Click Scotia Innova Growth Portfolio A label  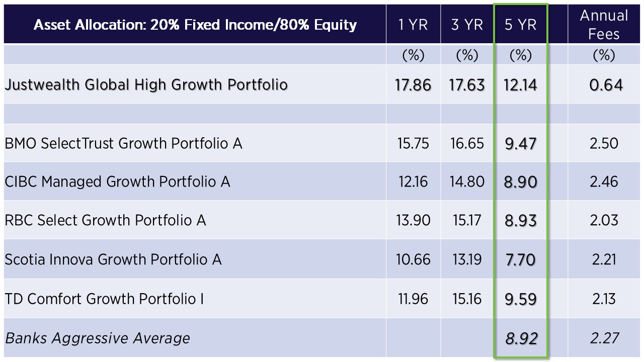[113, 259]
